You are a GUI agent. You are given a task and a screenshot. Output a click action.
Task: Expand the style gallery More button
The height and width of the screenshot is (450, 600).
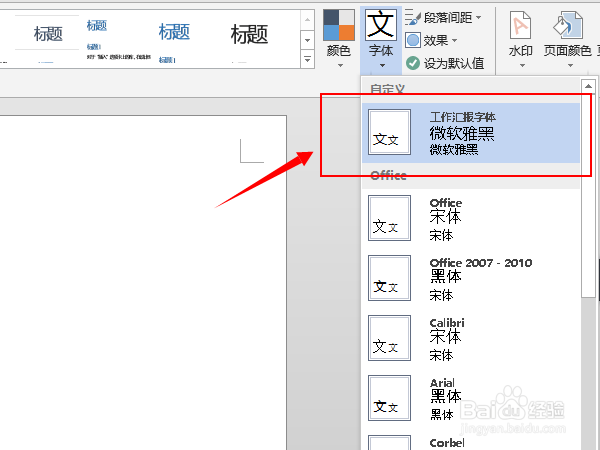[307, 59]
